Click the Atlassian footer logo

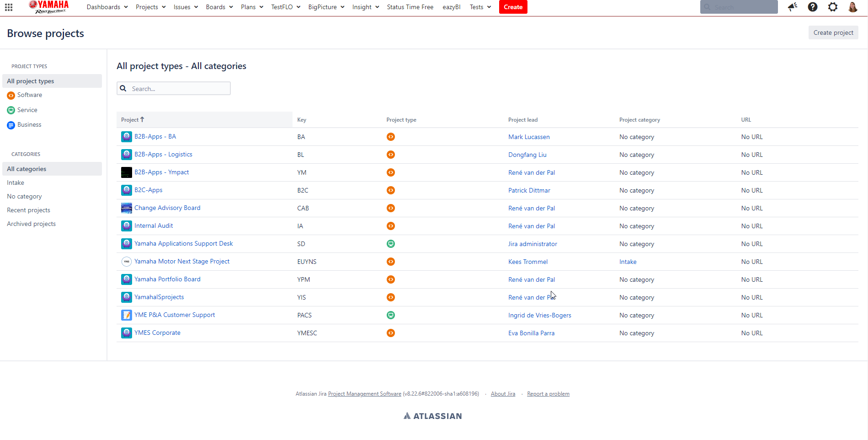click(432, 416)
